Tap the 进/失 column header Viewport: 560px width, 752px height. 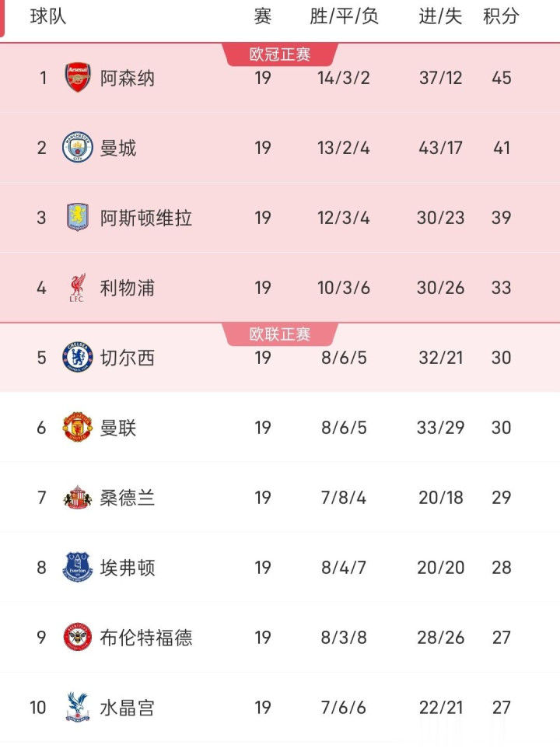[x=440, y=16]
